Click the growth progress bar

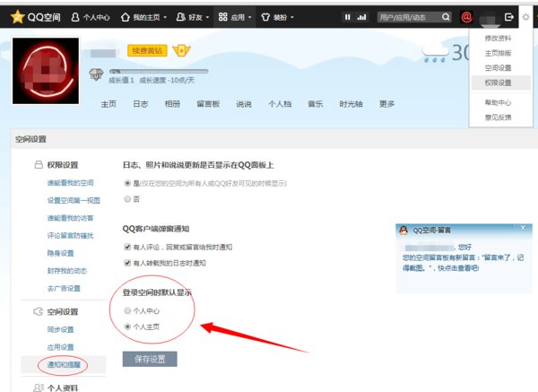pos(159,72)
